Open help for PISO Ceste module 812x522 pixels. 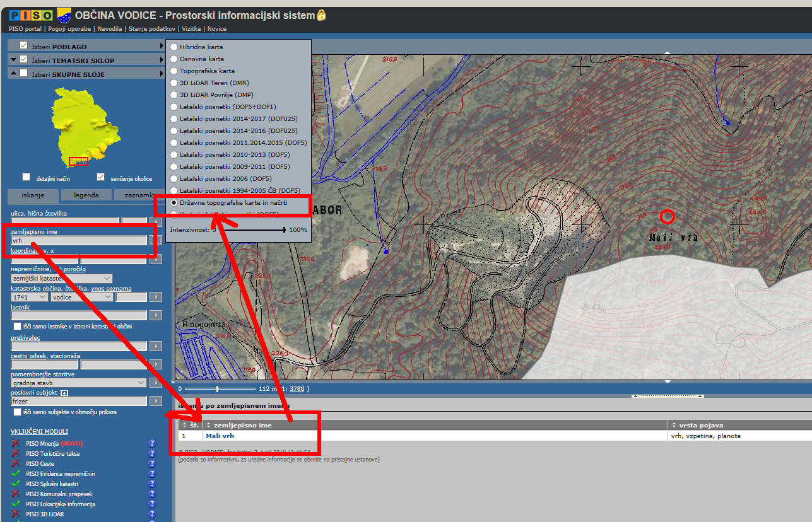click(x=151, y=463)
